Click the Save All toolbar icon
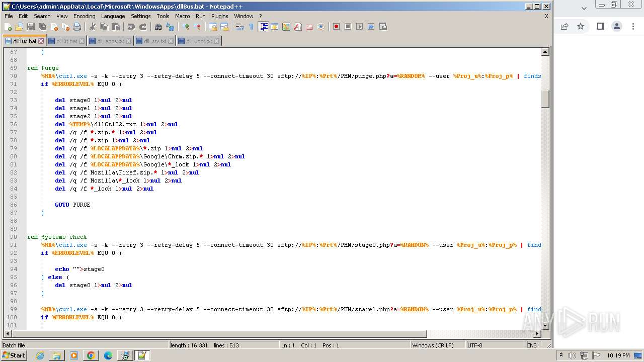The height and width of the screenshot is (362, 644). pos(42,27)
